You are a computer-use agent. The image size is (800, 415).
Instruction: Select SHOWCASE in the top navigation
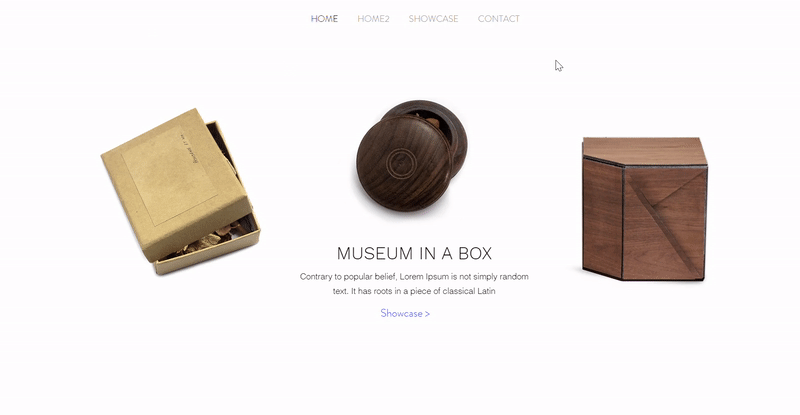433,19
